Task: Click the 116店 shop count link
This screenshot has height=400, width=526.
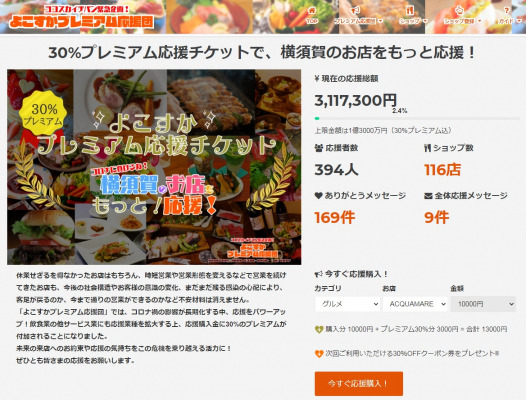Action: click(442, 170)
